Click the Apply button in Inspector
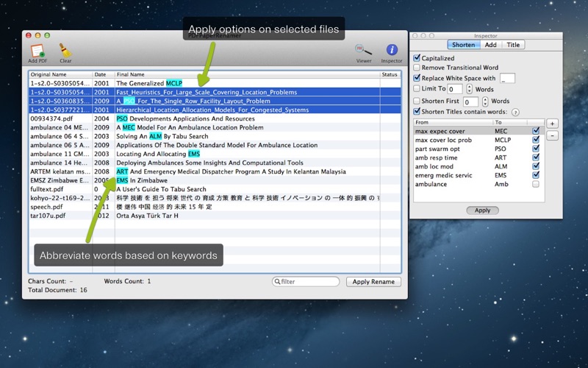Viewport: 588px width, 368px height. pos(482,210)
